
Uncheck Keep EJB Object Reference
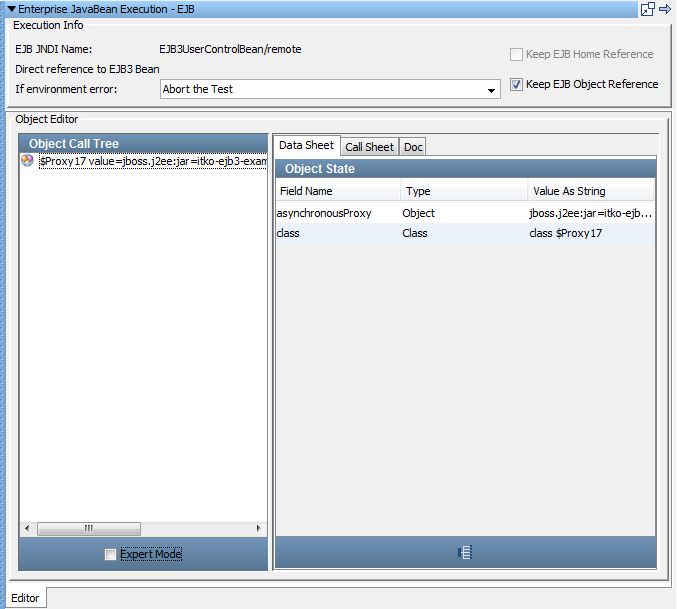click(516, 84)
